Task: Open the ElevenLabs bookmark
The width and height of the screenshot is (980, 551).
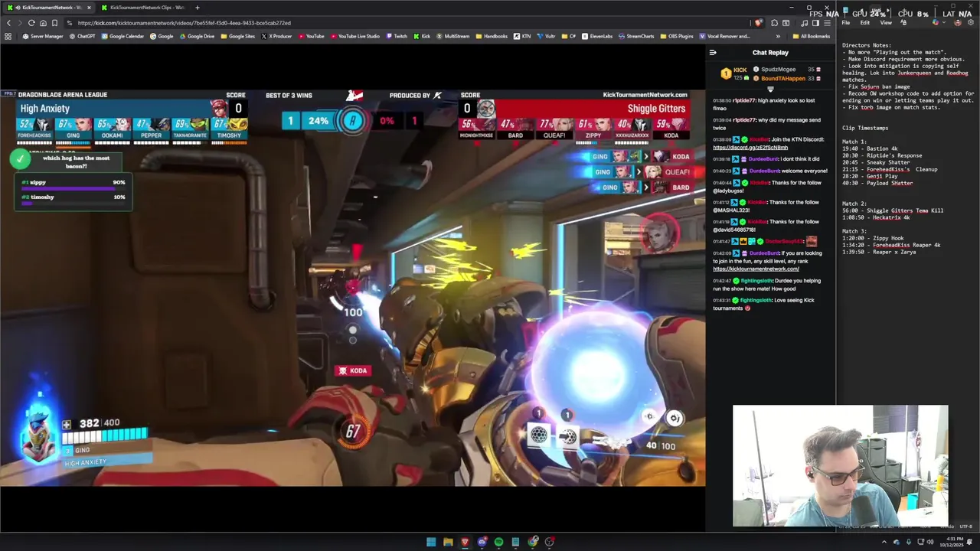Action: point(596,36)
